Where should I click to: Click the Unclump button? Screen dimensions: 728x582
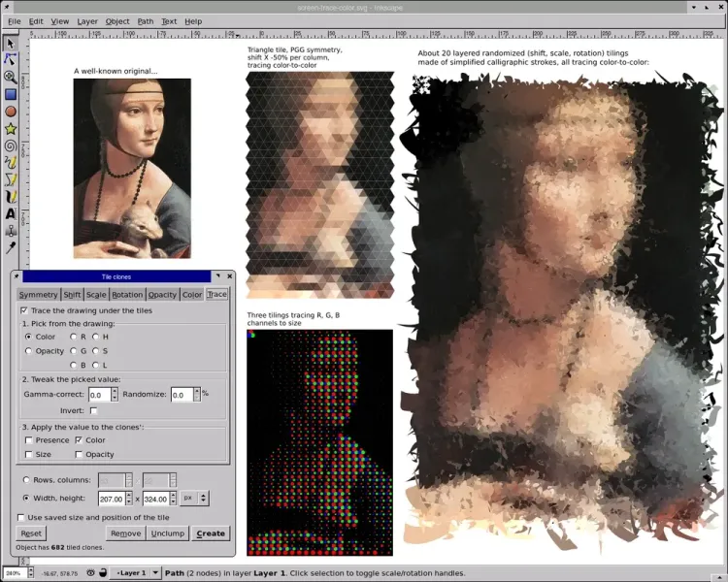168,533
